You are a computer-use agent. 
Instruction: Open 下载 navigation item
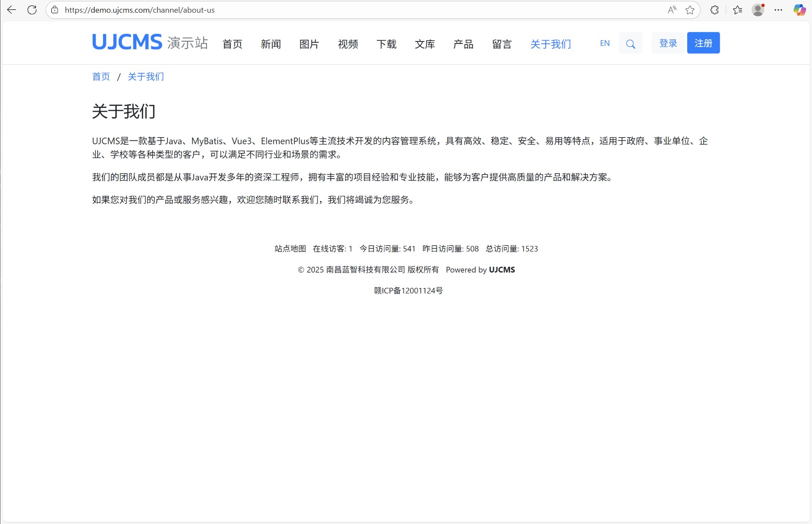(x=387, y=44)
